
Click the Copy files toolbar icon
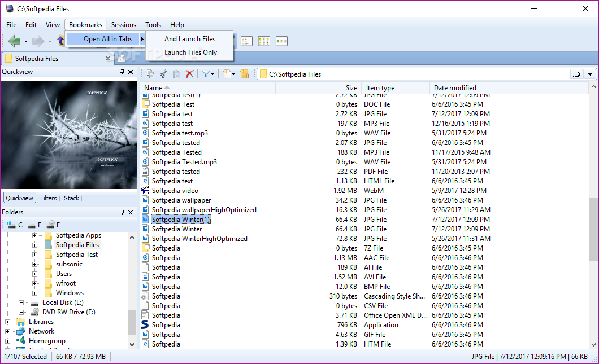pos(151,74)
